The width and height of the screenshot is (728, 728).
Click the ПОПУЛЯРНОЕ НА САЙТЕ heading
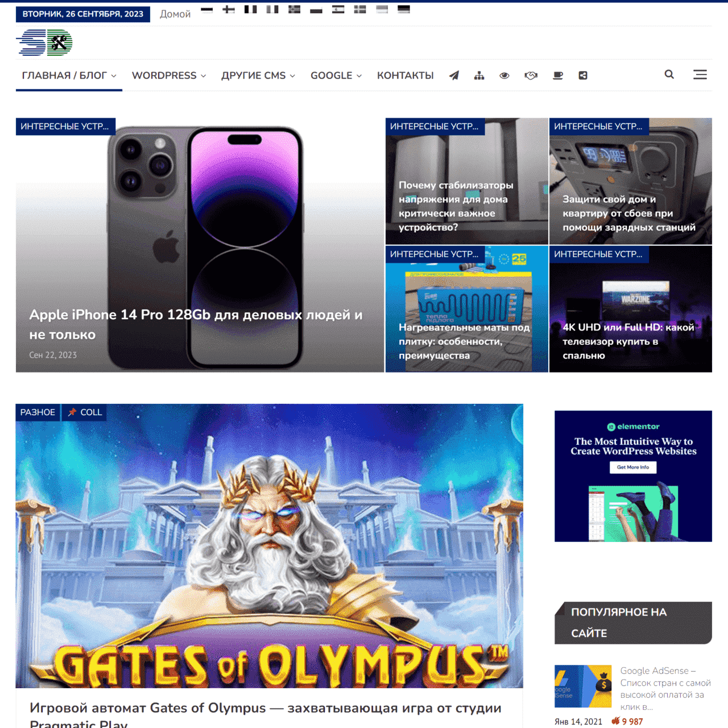pos(633,623)
